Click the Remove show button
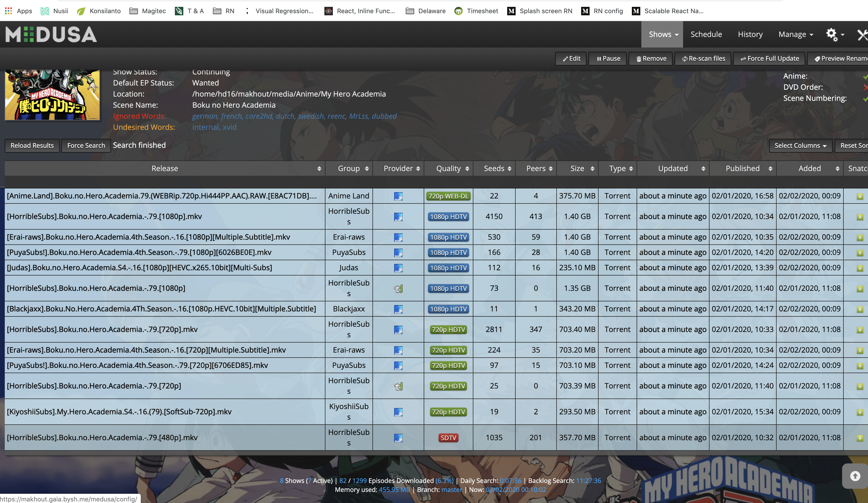 [x=651, y=59]
